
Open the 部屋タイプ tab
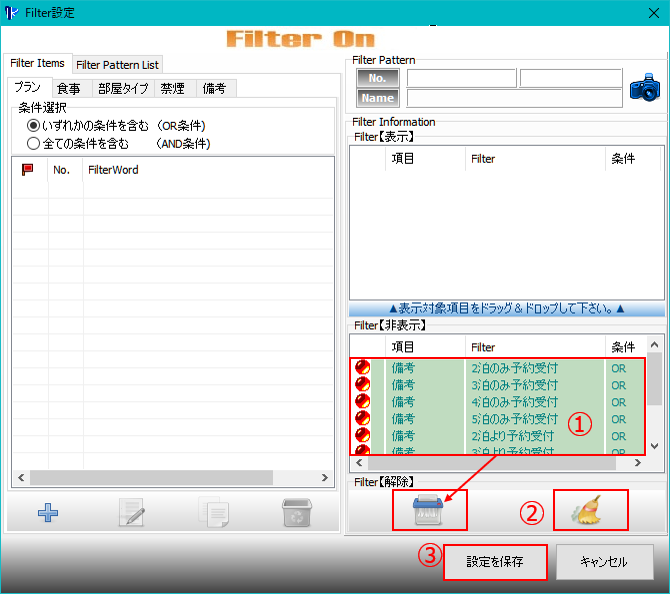tap(123, 88)
